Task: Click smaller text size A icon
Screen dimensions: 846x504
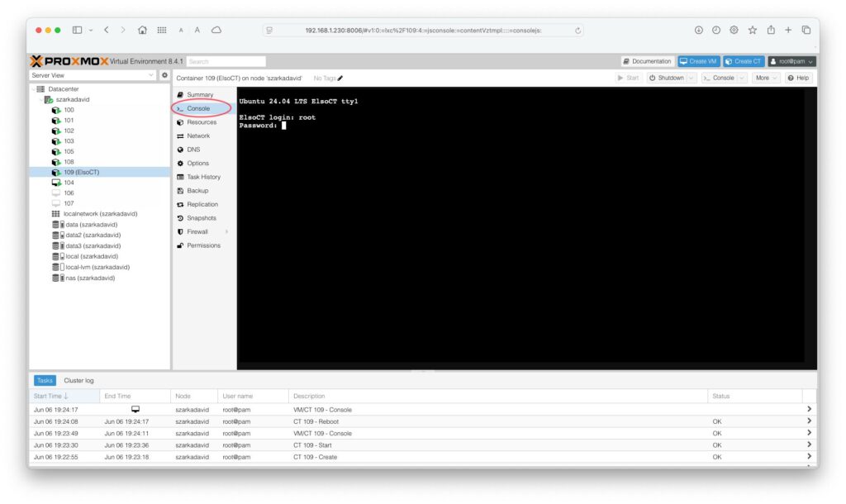Action: [x=181, y=31]
